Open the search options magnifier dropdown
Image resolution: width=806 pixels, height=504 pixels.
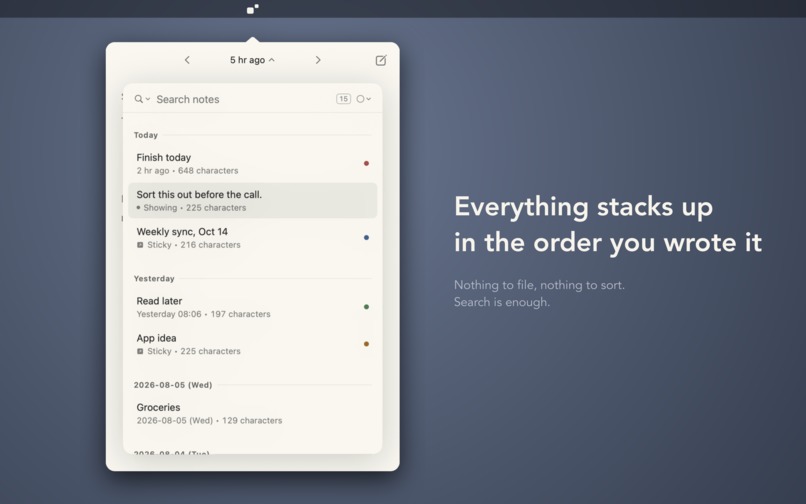click(x=142, y=99)
